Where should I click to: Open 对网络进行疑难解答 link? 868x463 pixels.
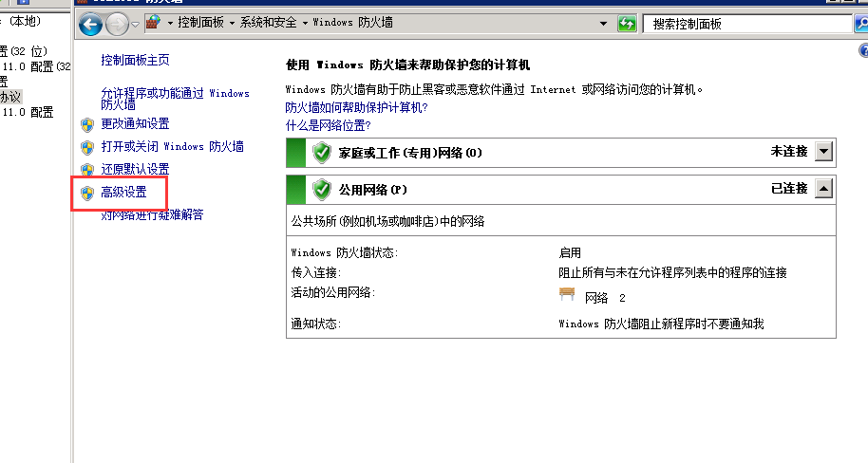click(152, 214)
